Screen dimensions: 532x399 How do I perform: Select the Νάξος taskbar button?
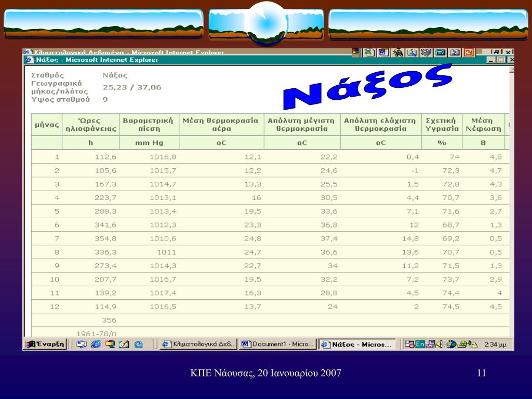356,344
